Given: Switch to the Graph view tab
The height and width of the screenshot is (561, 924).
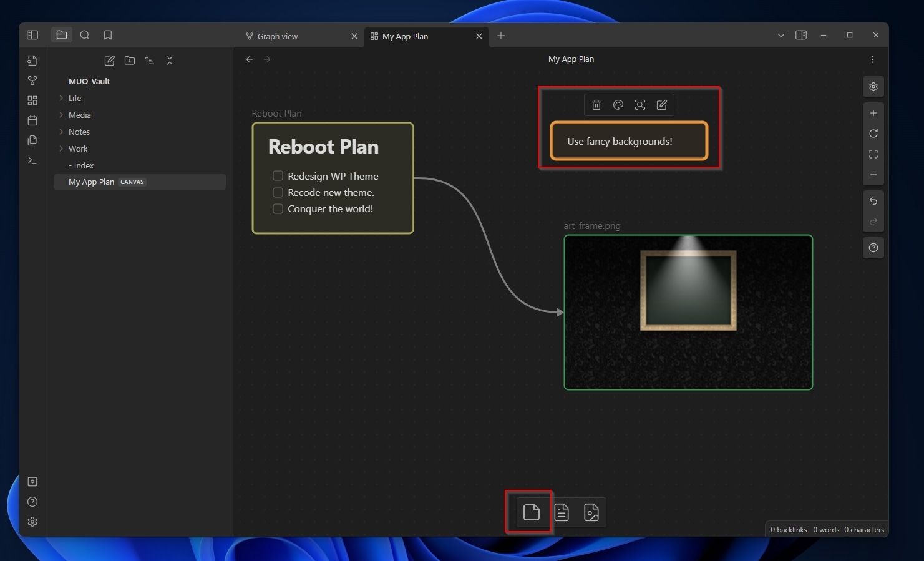Looking at the screenshot, I should pos(278,36).
